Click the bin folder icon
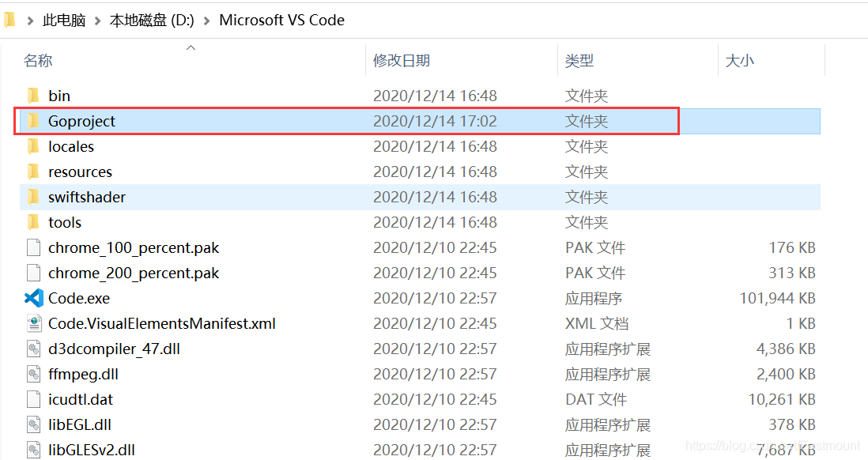The height and width of the screenshot is (460, 868). coord(33,96)
